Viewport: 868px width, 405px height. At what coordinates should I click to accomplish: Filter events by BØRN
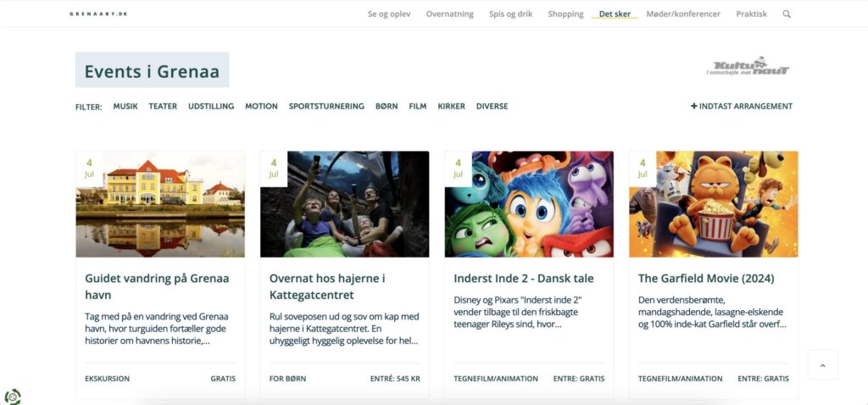point(387,106)
